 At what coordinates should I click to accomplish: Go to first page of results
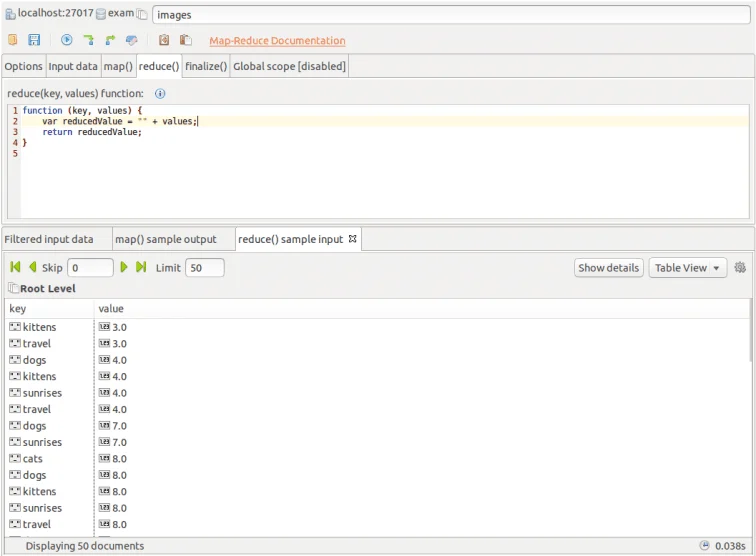click(15, 267)
